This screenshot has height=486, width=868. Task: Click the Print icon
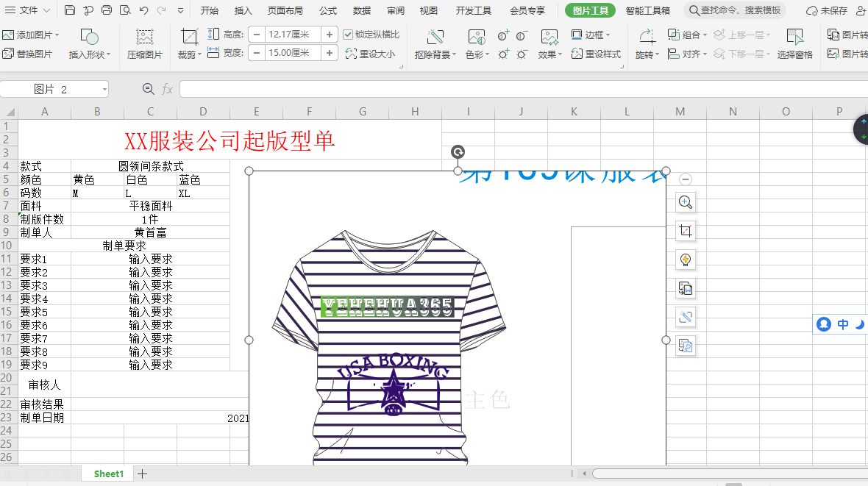107,10
